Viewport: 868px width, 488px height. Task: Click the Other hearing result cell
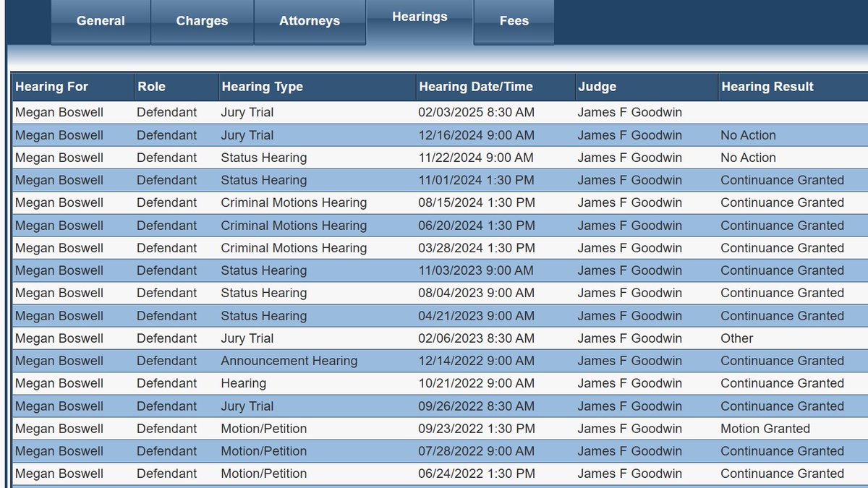tap(736, 338)
